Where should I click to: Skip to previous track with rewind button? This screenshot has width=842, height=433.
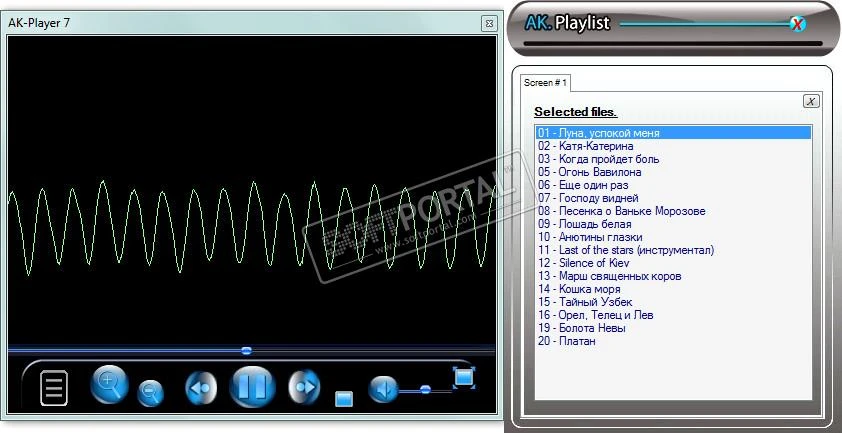(x=201, y=387)
